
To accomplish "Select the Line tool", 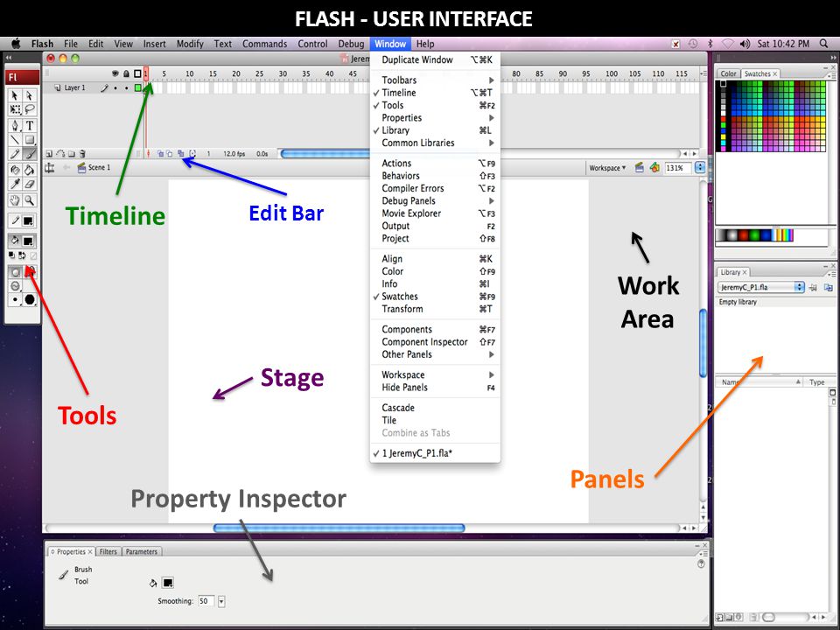I will pyautogui.click(x=15, y=140).
